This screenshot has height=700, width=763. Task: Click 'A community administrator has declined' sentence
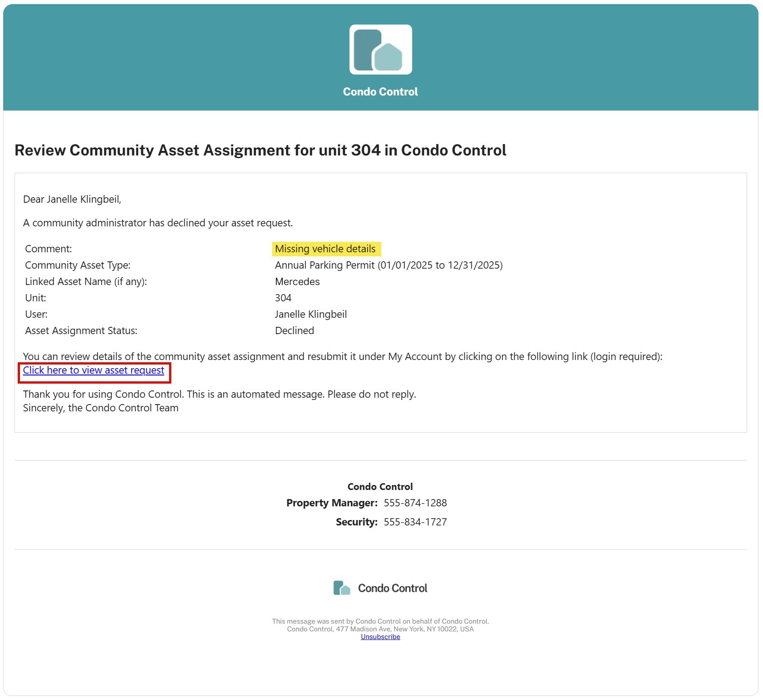click(x=158, y=223)
